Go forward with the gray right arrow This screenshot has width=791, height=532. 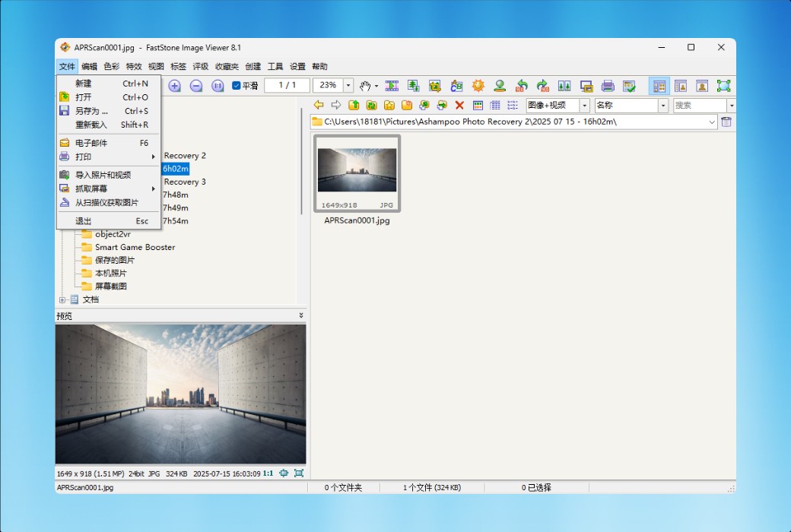point(336,105)
